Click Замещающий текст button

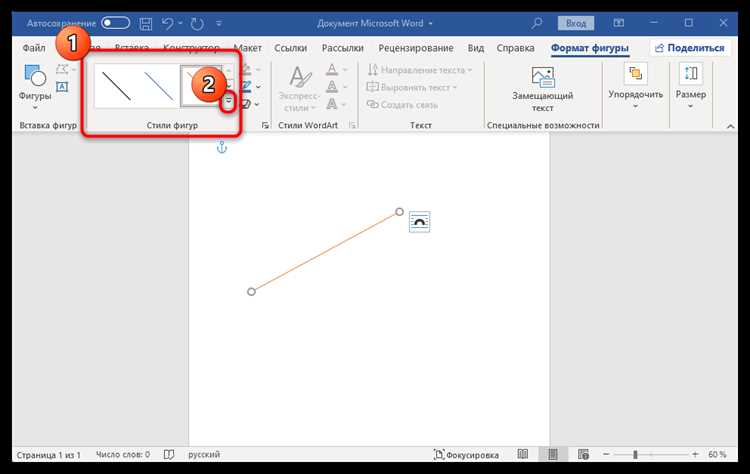point(542,89)
